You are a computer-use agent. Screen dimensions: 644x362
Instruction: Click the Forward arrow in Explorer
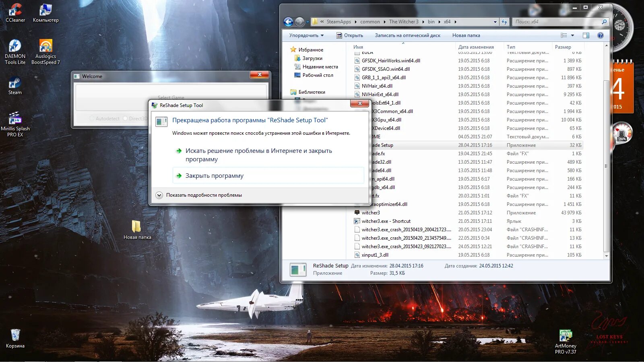[x=299, y=22]
